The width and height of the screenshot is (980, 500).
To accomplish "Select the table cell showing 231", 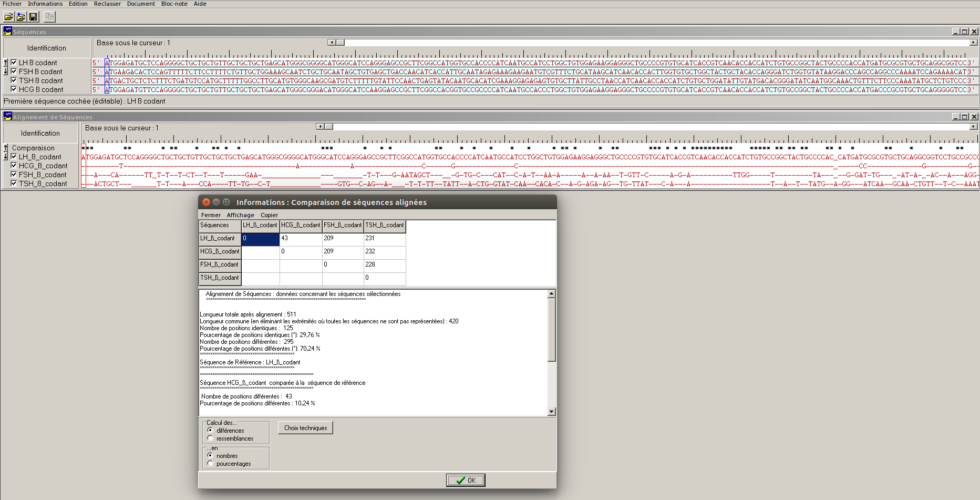I will [385, 239].
